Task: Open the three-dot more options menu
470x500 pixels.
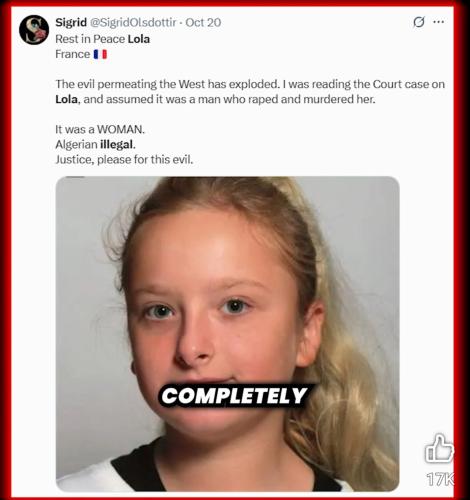Action: [438, 22]
